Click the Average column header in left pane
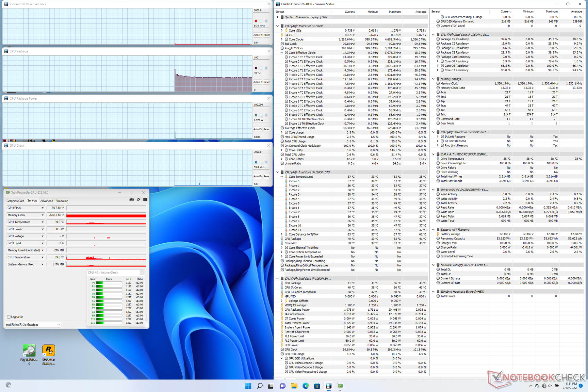588x392 pixels. pos(421,12)
